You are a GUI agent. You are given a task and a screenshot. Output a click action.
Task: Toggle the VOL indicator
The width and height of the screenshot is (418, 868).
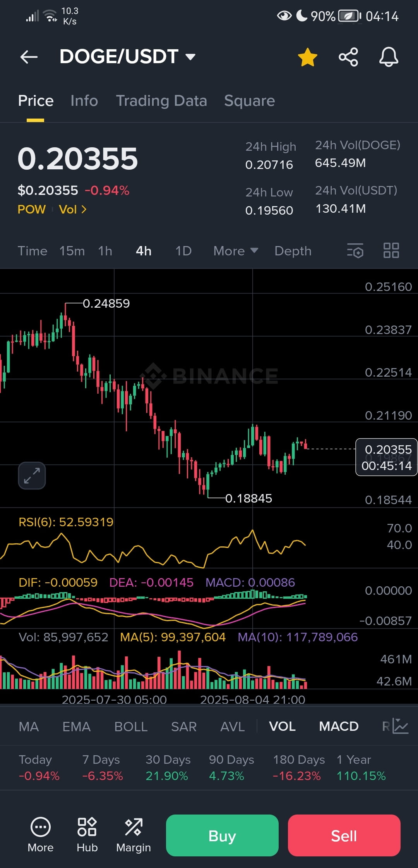[x=282, y=727]
